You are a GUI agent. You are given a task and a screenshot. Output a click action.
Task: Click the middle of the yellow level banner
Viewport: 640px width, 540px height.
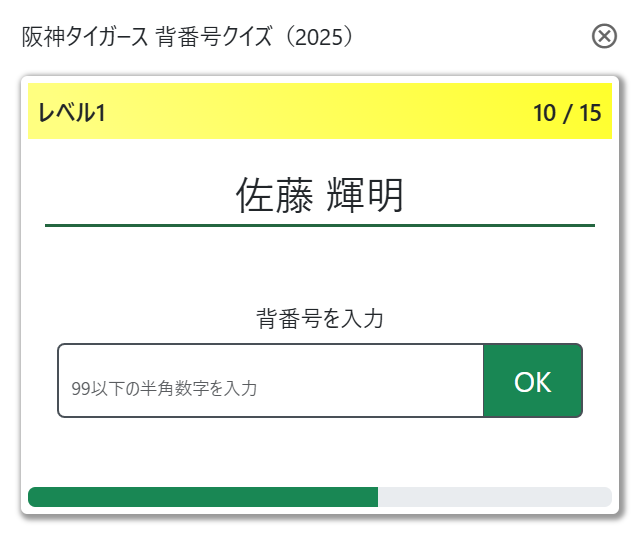(320, 111)
